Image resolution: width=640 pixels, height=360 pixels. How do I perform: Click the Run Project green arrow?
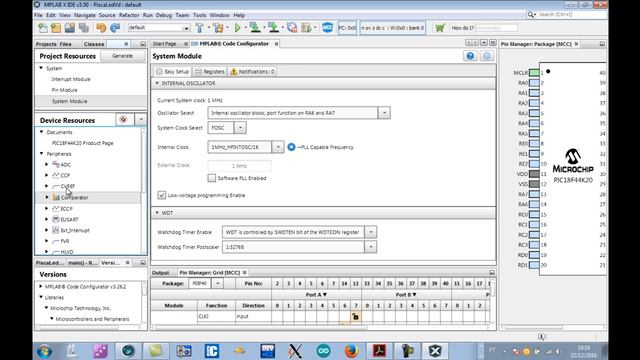coord(238,28)
